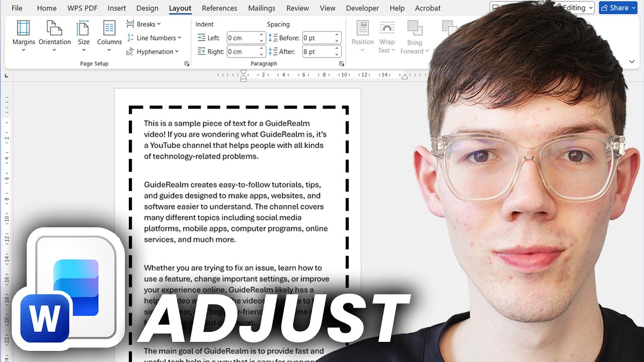
Task: Click the left indent marker on ruler
Action: [x=244, y=76]
